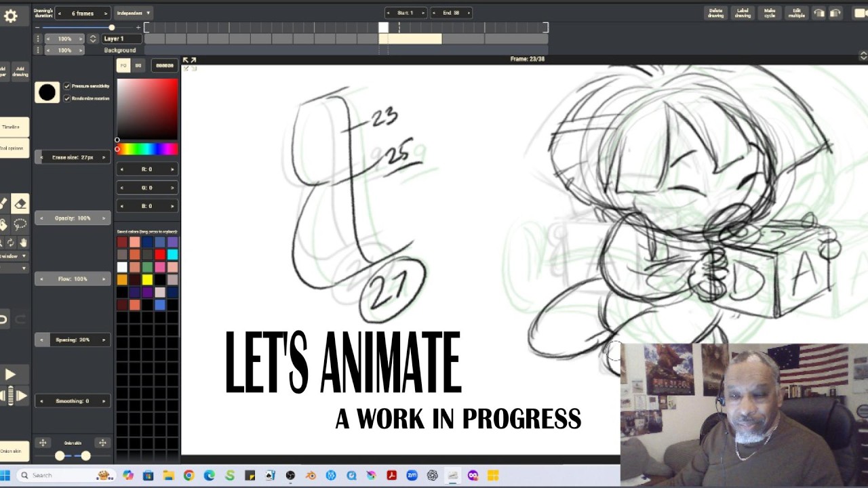Image resolution: width=868 pixels, height=488 pixels.
Task: Select the Rotate canvas tool
Action: [x=10, y=242]
